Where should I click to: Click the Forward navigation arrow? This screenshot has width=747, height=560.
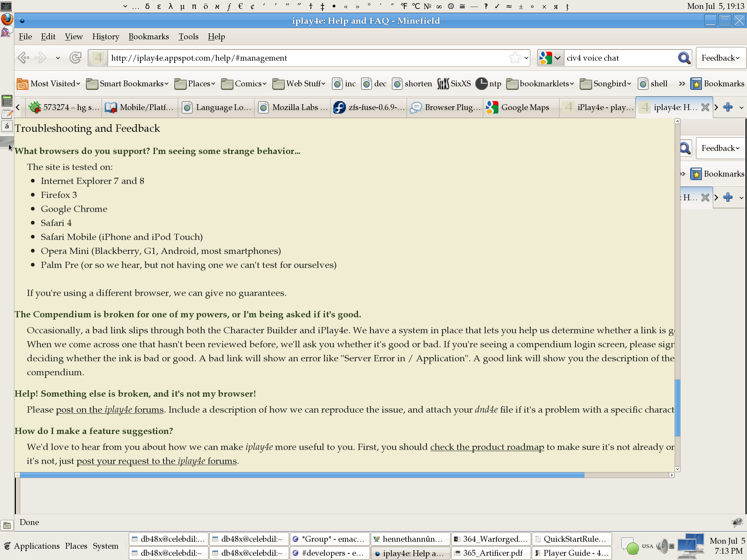tap(40, 58)
